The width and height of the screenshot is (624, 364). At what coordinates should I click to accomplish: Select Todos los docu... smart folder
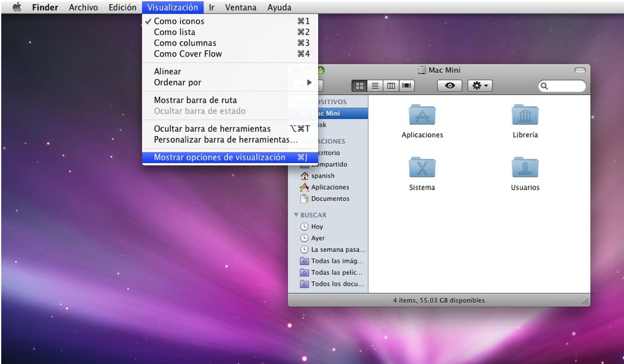pyautogui.click(x=329, y=284)
